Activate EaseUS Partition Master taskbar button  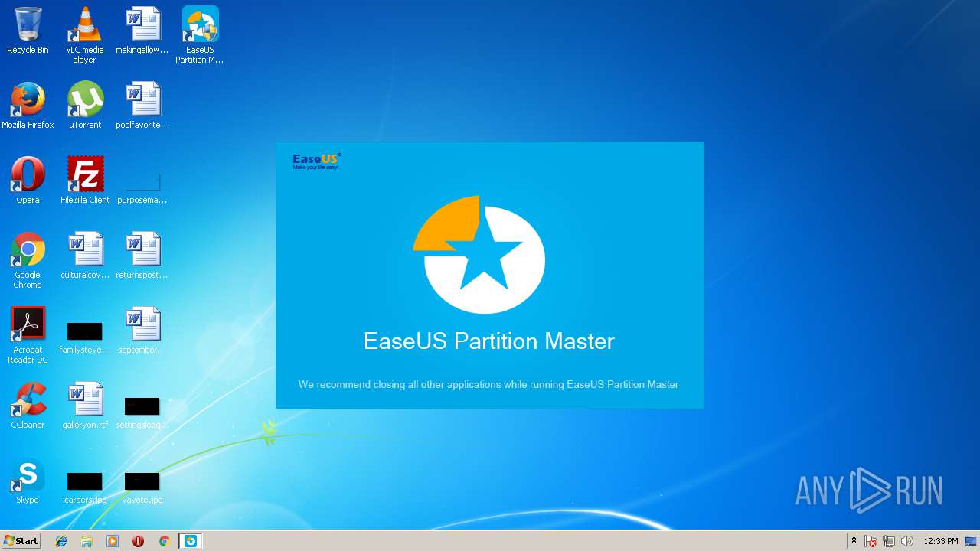(190, 541)
